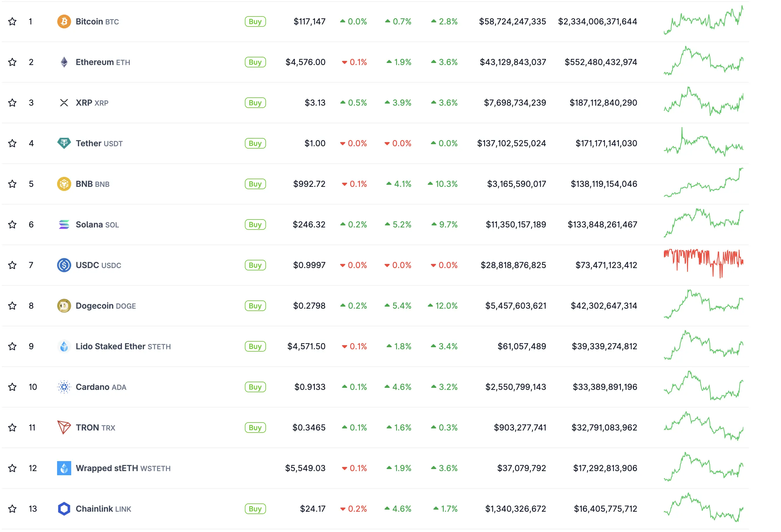Click Buy next to Dogecoin
The image size is (781, 532).
pos(255,306)
